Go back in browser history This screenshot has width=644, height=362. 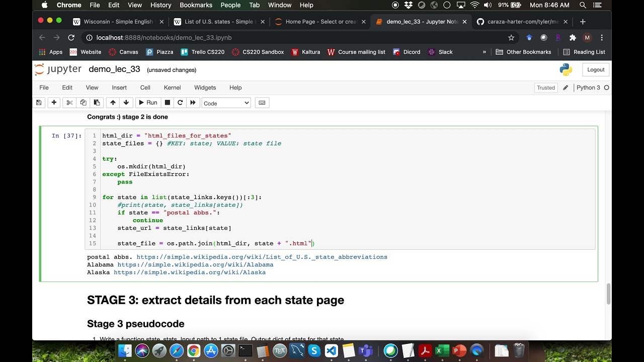(x=42, y=38)
